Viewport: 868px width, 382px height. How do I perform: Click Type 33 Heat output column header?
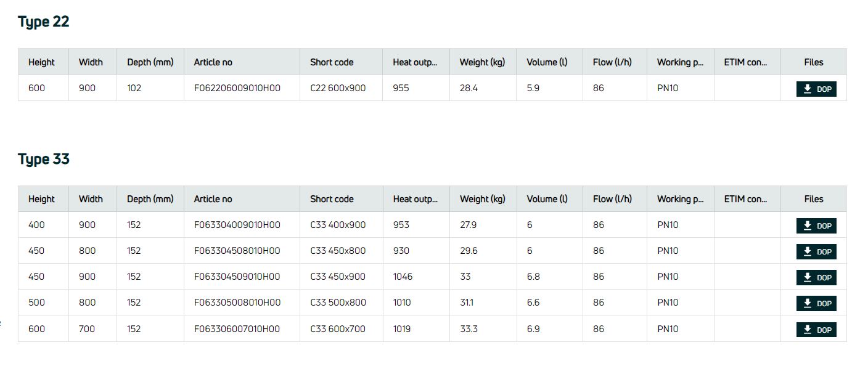pyautogui.click(x=415, y=199)
